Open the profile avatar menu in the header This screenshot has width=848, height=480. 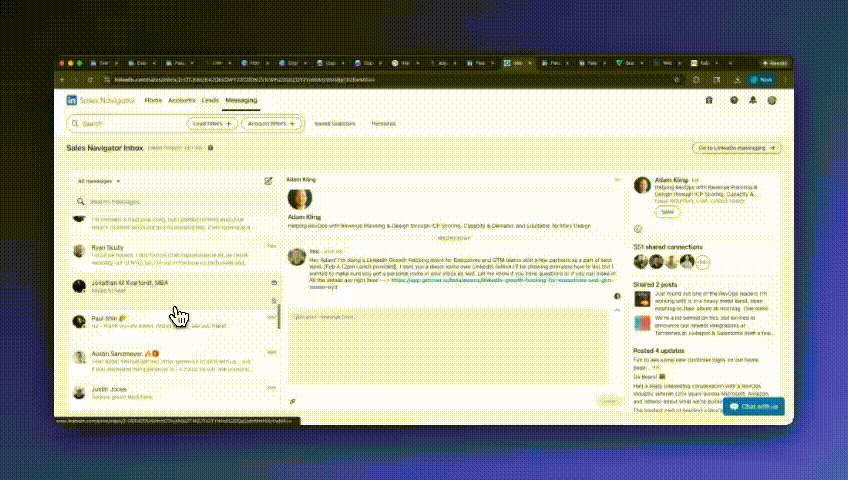coord(772,101)
